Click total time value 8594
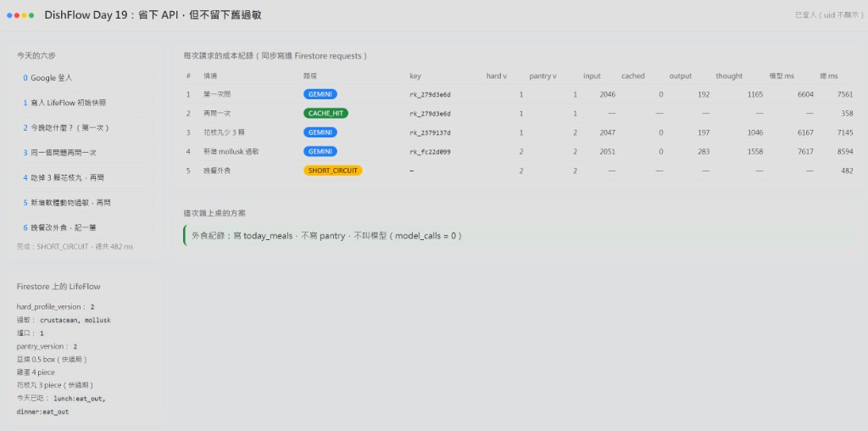Image resolution: width=868 pixels, height=431 pixels. coord(845,151)
